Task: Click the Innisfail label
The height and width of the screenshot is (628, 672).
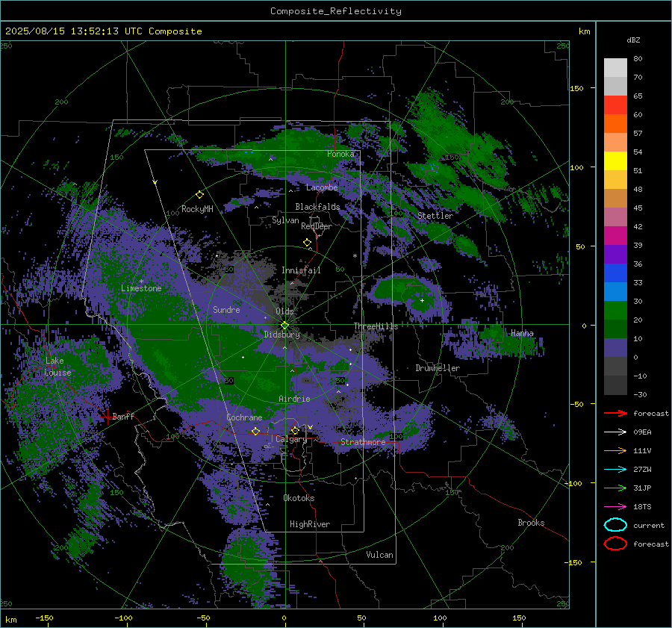Action: 301,270
